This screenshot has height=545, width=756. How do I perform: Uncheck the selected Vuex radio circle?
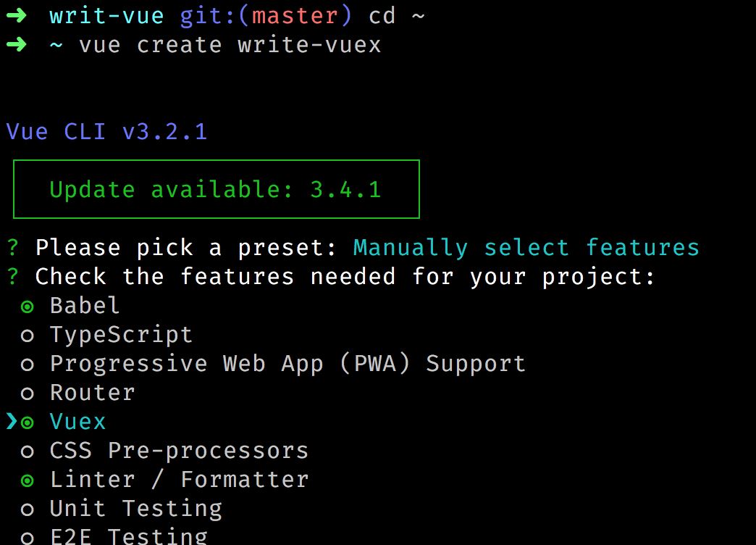pyautogui.click(x=28, y=422)
